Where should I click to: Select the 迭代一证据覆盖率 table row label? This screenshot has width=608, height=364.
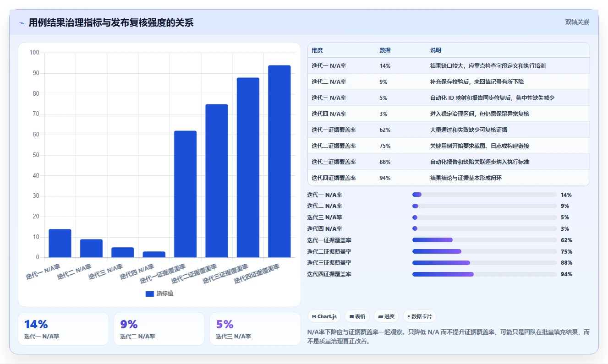click(x=334, y=130)
